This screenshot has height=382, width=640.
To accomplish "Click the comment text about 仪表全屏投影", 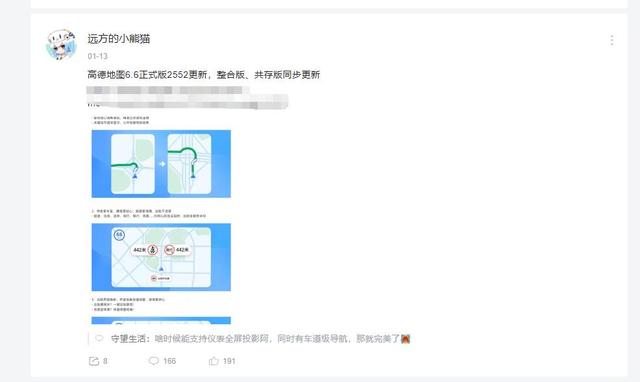I will click(277, 339).
